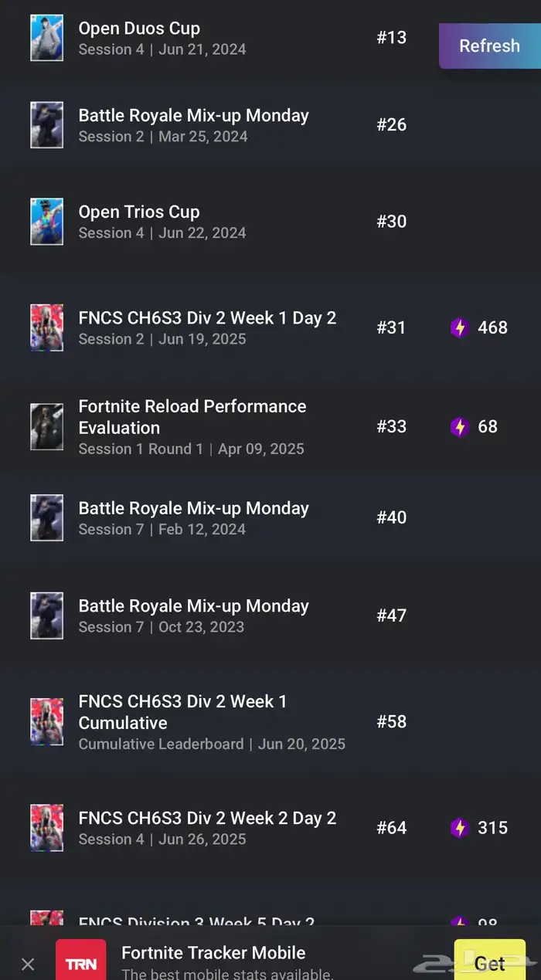Select Battle Royale Mix-up Monday Mar 25, 2024
This screenshot has height=980, width=541.
click(270, 125)
